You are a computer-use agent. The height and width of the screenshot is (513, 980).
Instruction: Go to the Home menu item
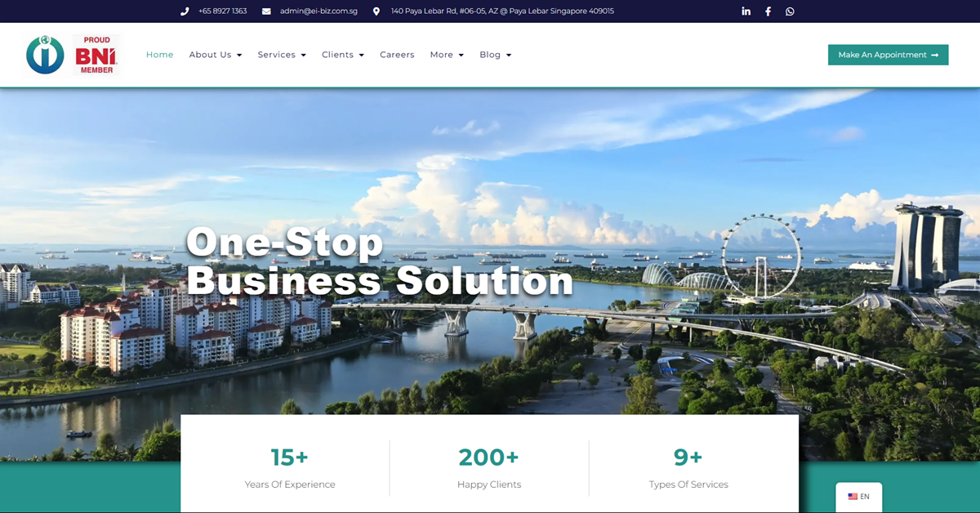pyautogui.click(x=160, y=55)
